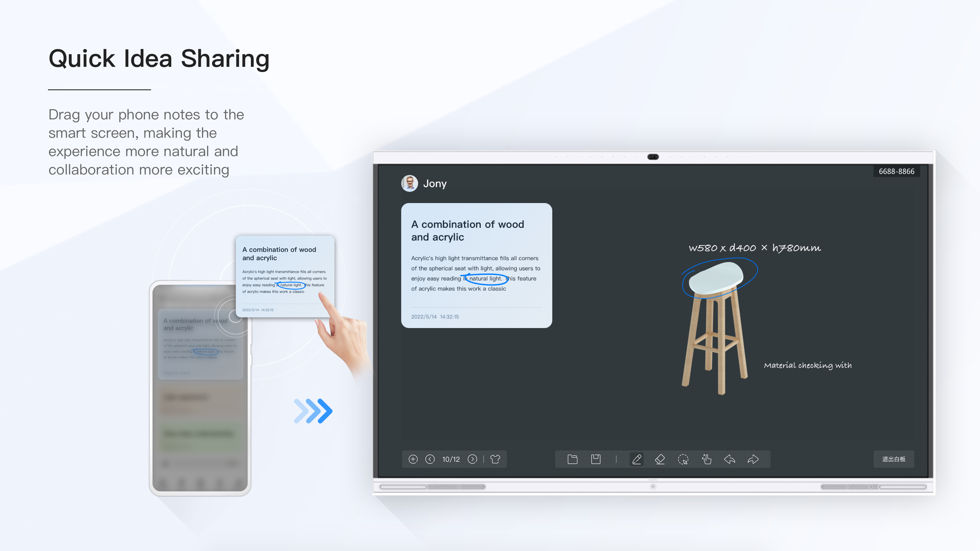980x551 pixels.
Task: Select the Eraser tool
Action: click(660, 459)
